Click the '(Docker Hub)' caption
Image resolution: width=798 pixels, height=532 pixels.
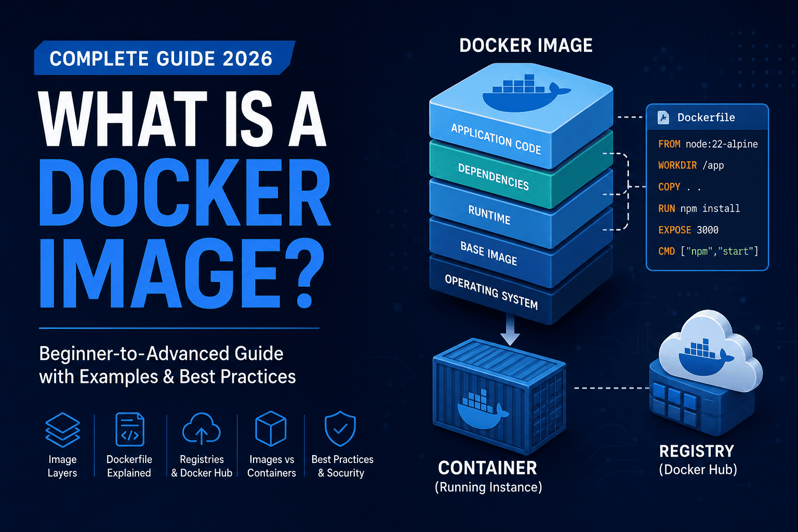[x=698, y=470]
